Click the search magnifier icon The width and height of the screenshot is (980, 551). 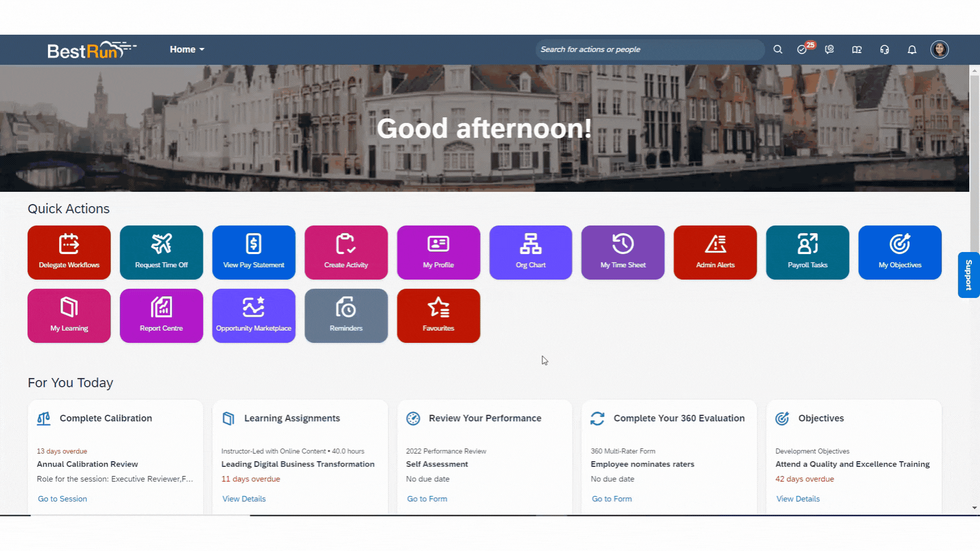pos(778,49)
